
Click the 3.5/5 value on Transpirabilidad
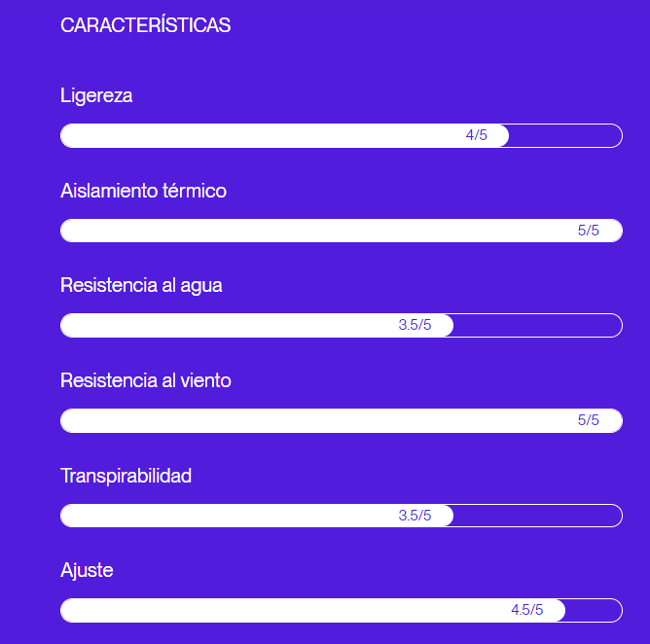pos(415,516)
